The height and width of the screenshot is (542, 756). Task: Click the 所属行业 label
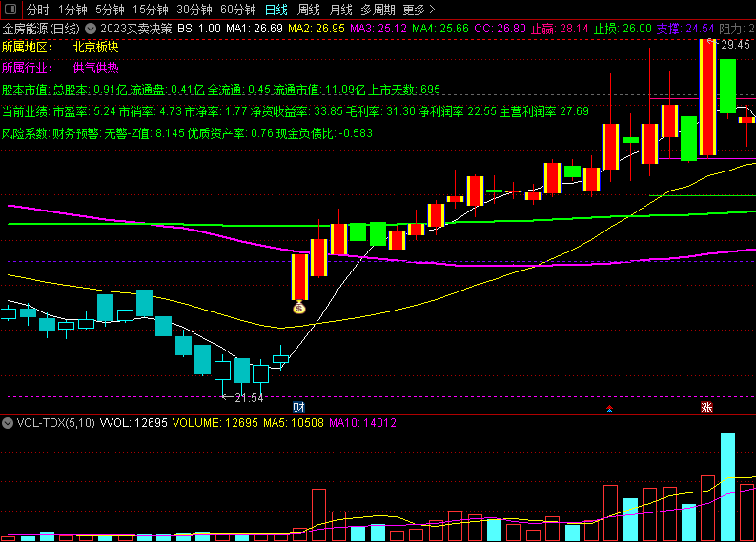27,68
